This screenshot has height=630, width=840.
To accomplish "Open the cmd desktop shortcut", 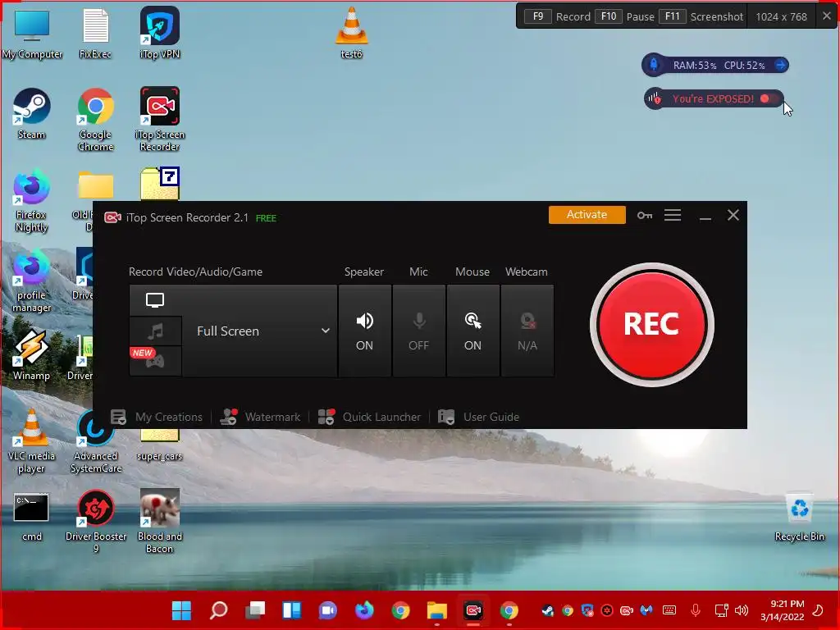I will click(x=32, y=516).
